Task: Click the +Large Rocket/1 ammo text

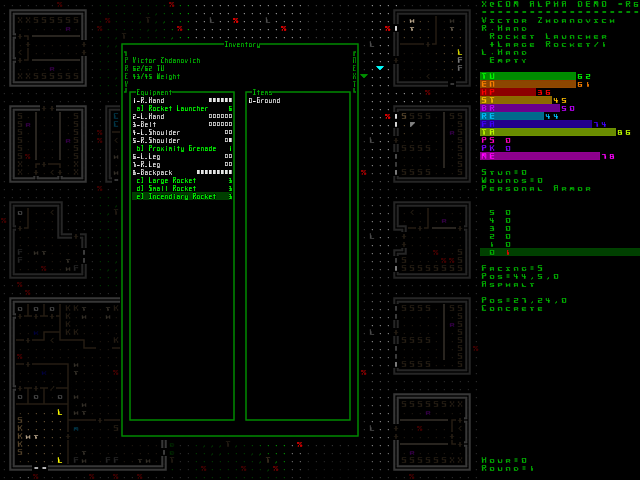Action: 548,44
